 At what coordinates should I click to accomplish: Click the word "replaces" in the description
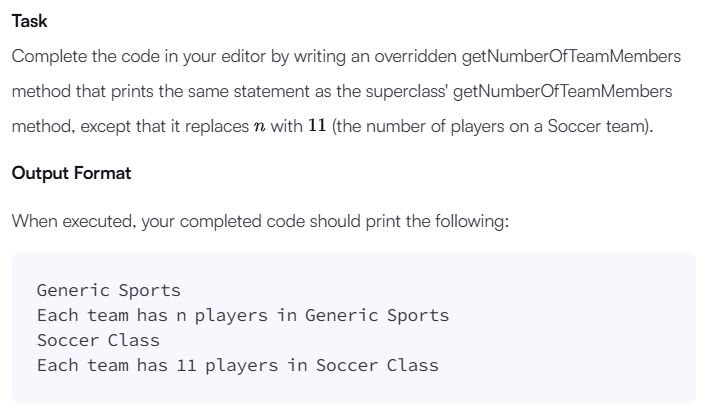pos(217,127)
